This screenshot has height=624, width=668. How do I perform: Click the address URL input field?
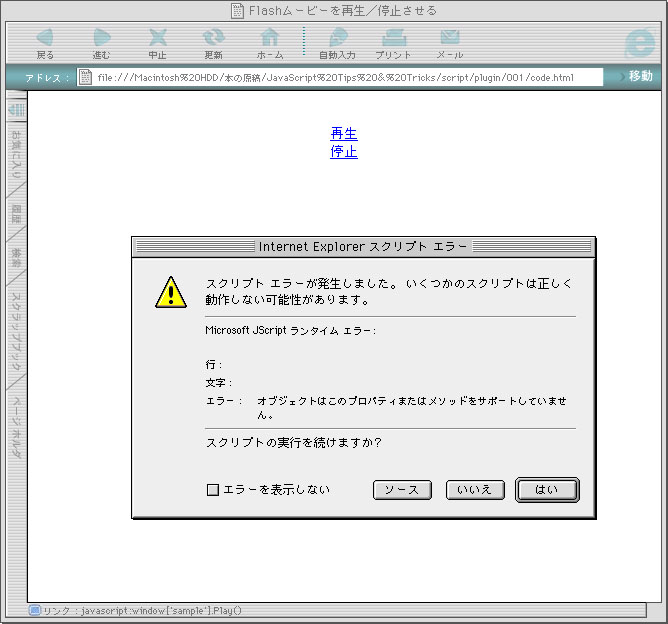(340, 77)
